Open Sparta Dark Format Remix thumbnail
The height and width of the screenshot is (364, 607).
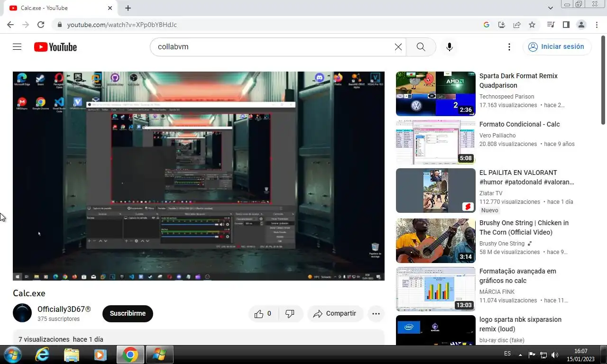(436, 94)
